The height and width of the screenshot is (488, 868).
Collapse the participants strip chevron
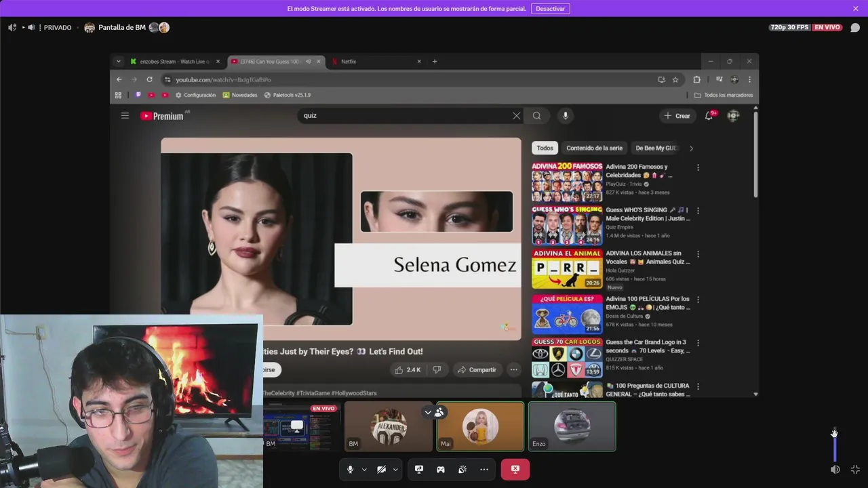pyautogui.click(x=428, y=412)
